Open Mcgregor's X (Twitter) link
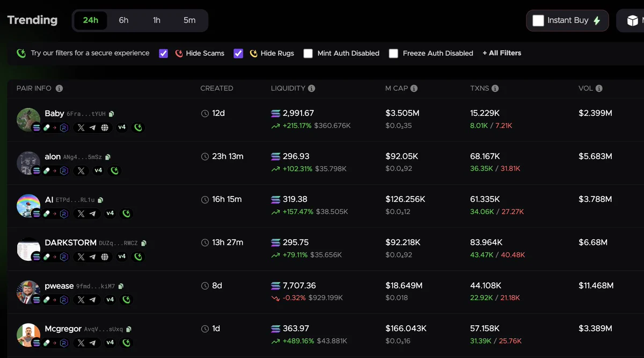Viewport: 644px width, 358px height. (x=81, y=342)
